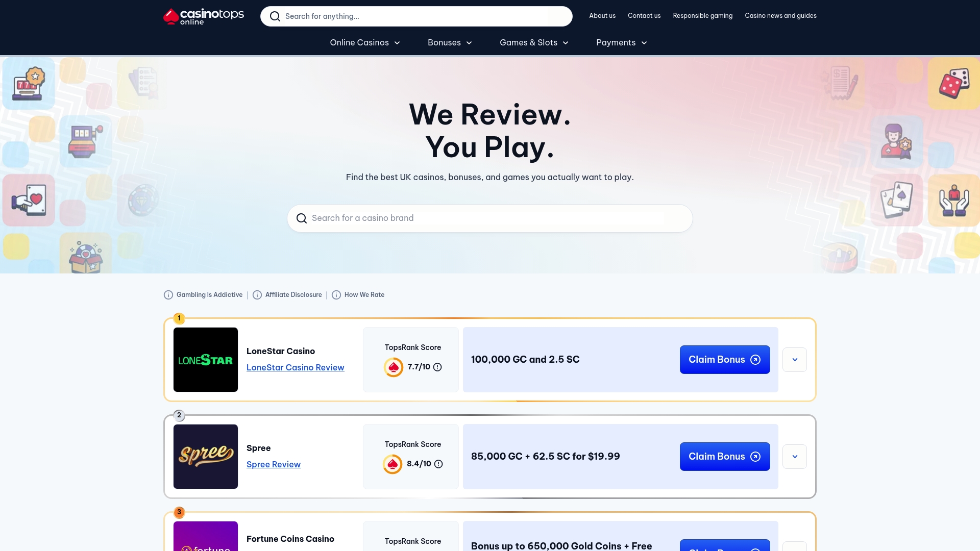Click the casinotops online logo
The image size is (980, 551).
[203, 16]
